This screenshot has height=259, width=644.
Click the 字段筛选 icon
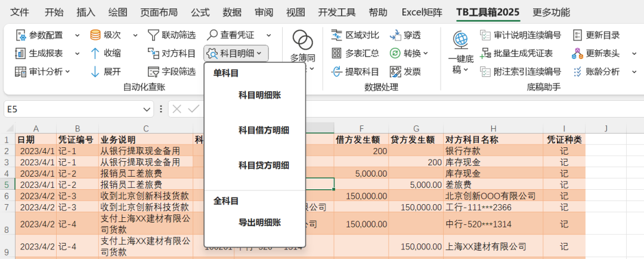(x=153, y=72)
